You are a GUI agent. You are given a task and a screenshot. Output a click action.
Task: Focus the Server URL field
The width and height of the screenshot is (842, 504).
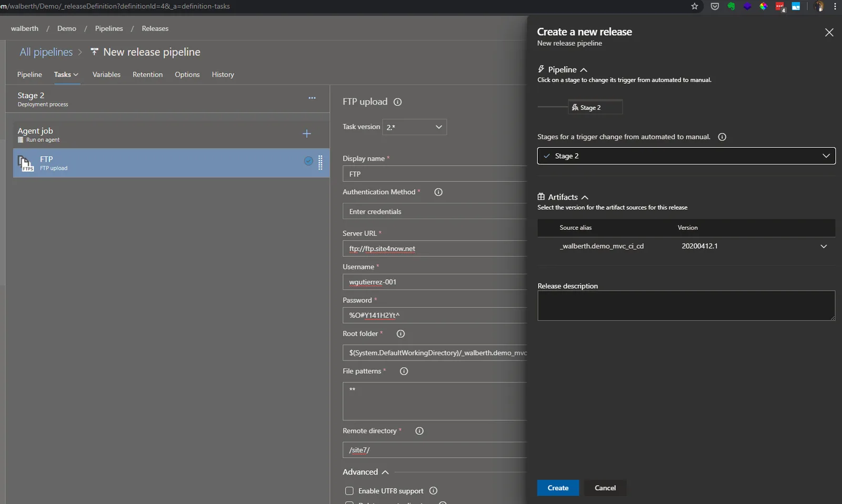coord(435,248)
